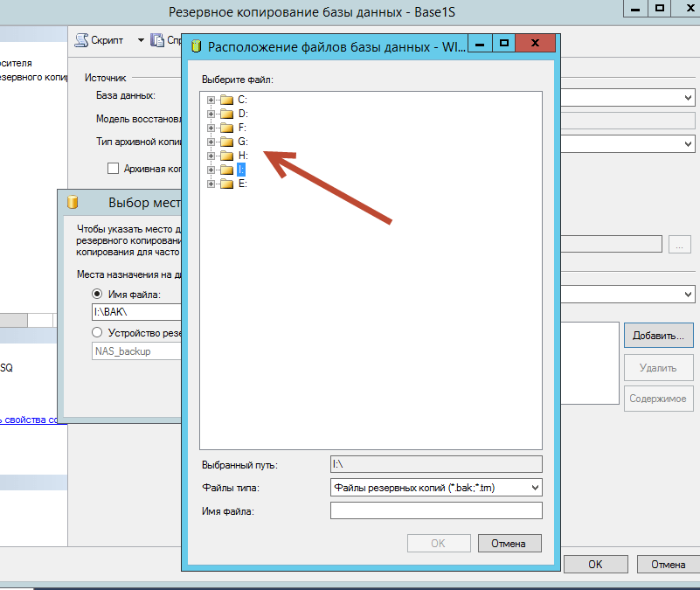Click the I:\BAK\ file path field
Screen dimensions: 700x590
pos(135,312)
